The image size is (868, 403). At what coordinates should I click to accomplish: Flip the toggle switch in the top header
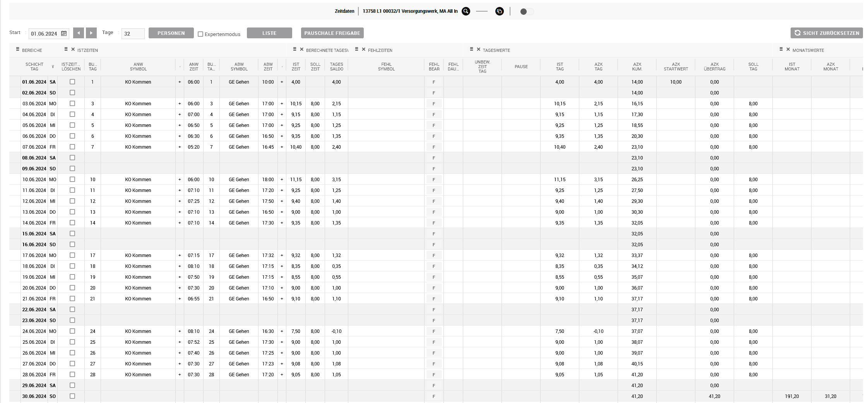[526, 12]
